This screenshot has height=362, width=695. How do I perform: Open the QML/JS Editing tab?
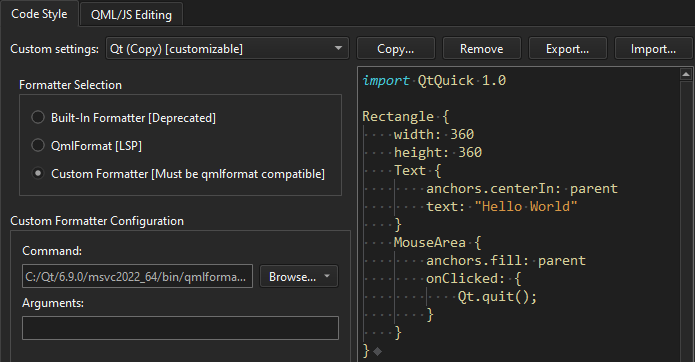pyautogui.click(x=131, y=15)
